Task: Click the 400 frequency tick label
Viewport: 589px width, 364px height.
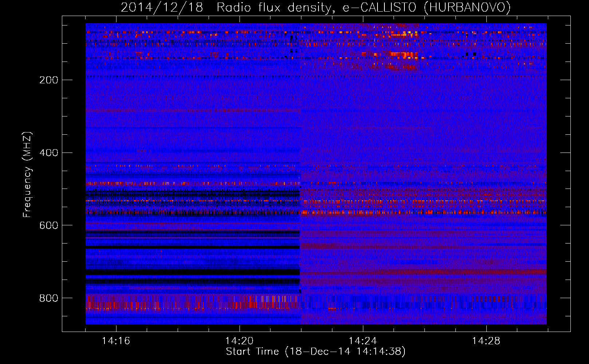Action: click(49, 153)
